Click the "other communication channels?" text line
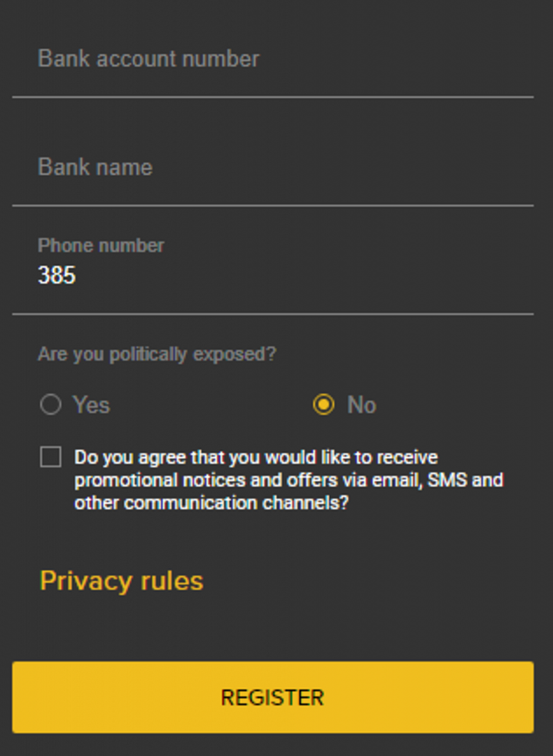This screenshot has width=553, height=756. coord(211,503)
